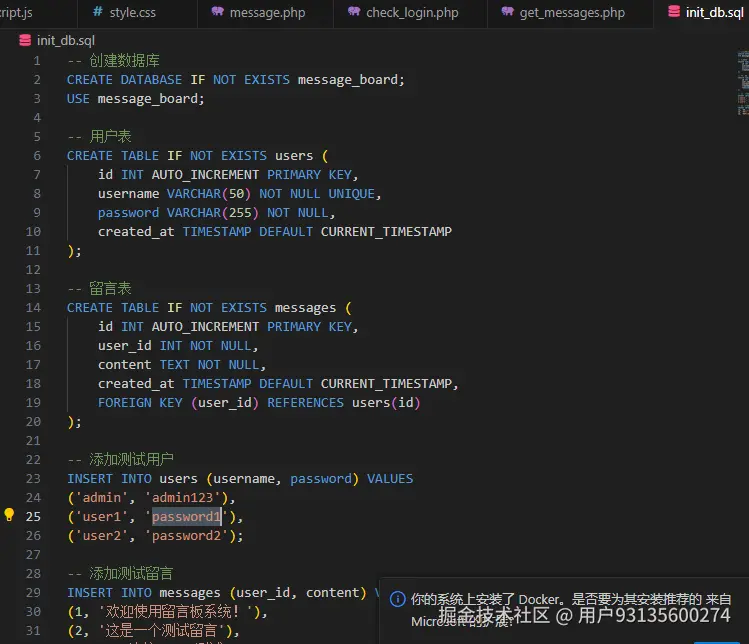Click the CSS hash icon on style.css tab
The height and width of the screenshot is (644, 749).
[x=97, y=11]
